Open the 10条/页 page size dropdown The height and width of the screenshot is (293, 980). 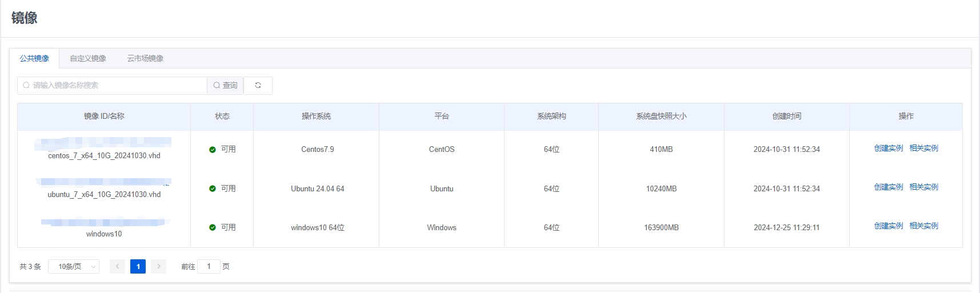[x=74, y=267]
